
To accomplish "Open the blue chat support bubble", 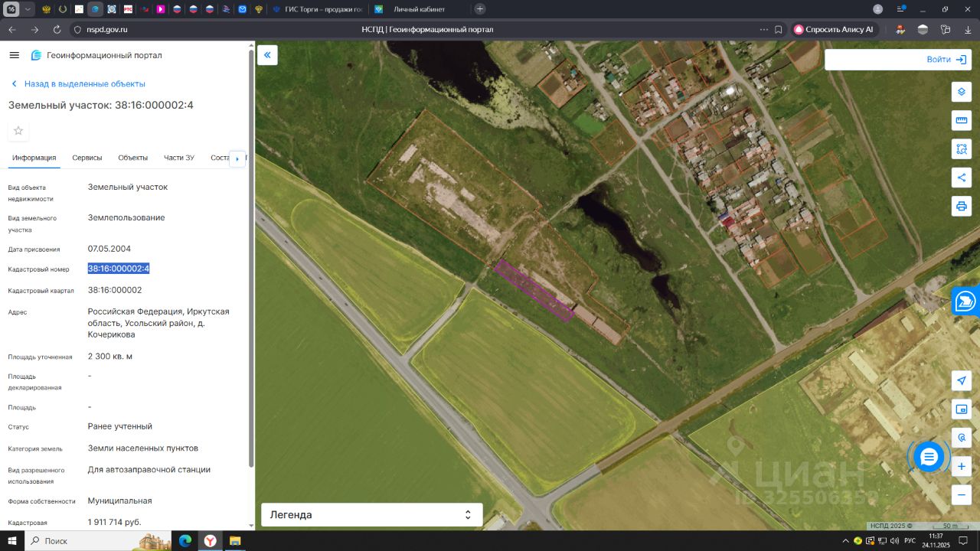I will pos(929,457).
